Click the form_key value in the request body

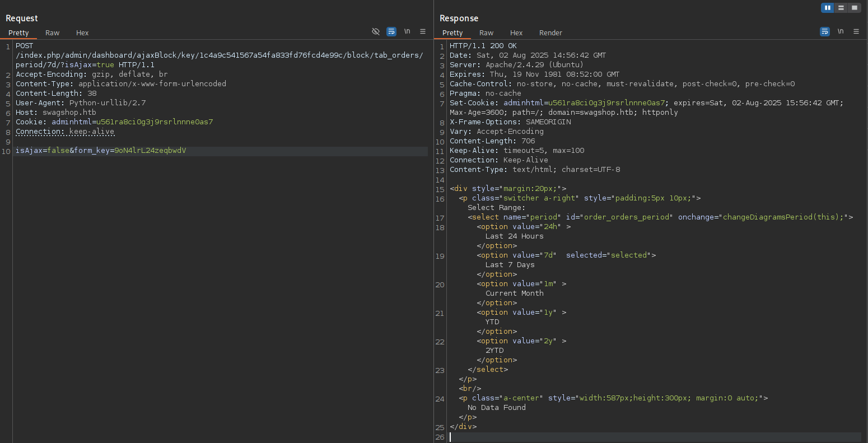tap(150, 151)
